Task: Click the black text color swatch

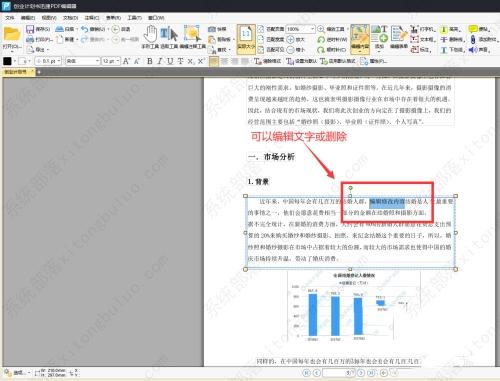Action: pos(7,61)
